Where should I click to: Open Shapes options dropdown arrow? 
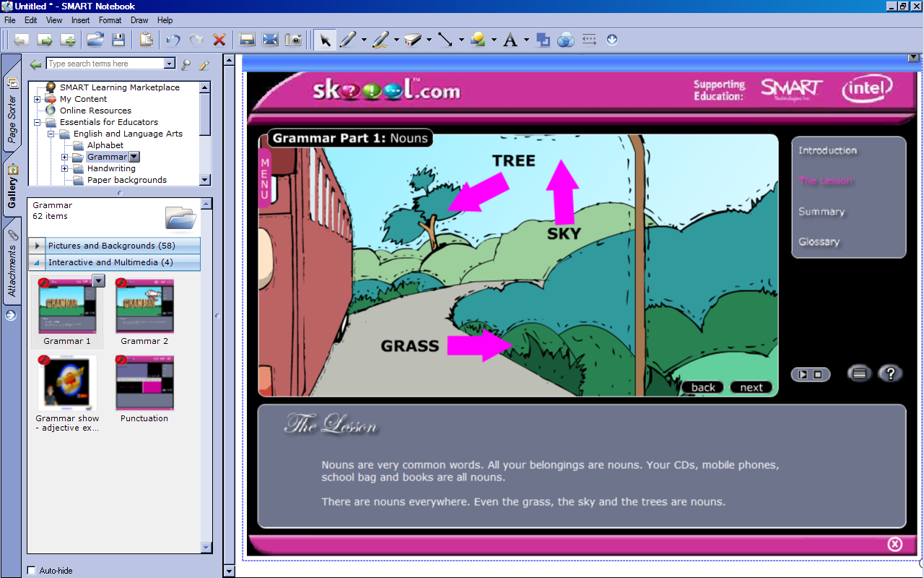click(x=494, y=40)
